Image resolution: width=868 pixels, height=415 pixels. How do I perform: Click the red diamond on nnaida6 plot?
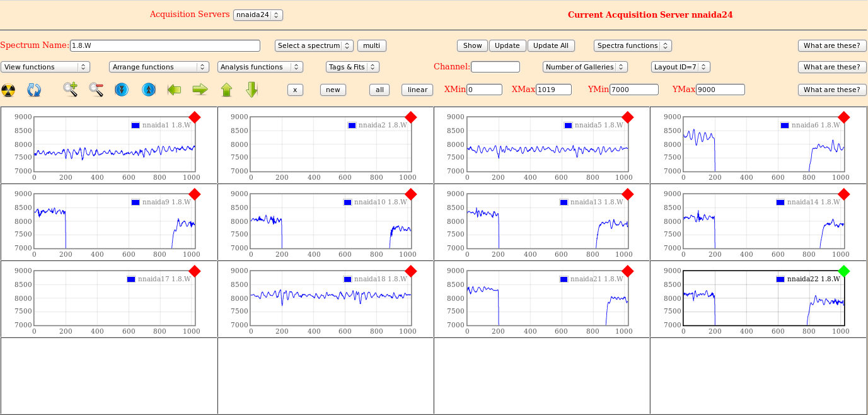(x=844, y=117)
